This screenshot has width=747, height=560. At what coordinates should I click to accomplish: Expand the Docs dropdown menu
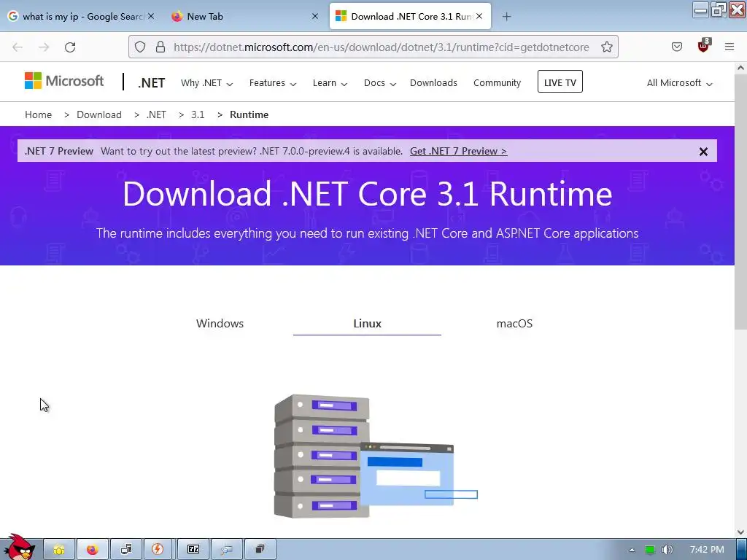(379, 83)
